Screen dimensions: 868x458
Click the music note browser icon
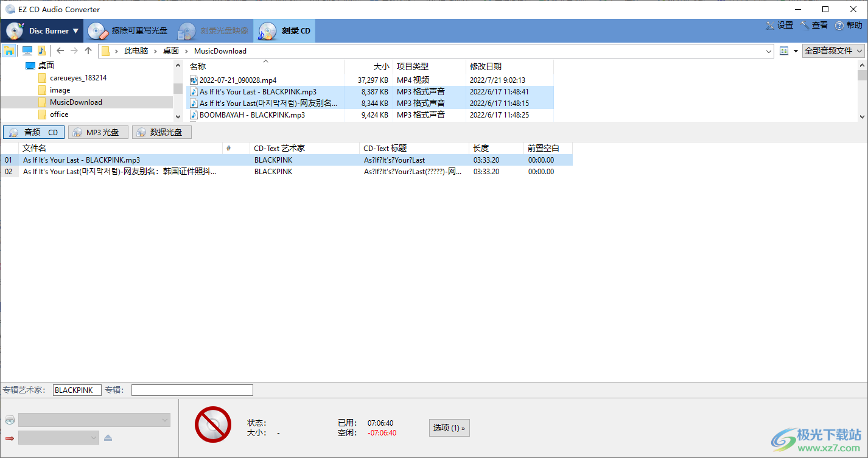point(41,51)
